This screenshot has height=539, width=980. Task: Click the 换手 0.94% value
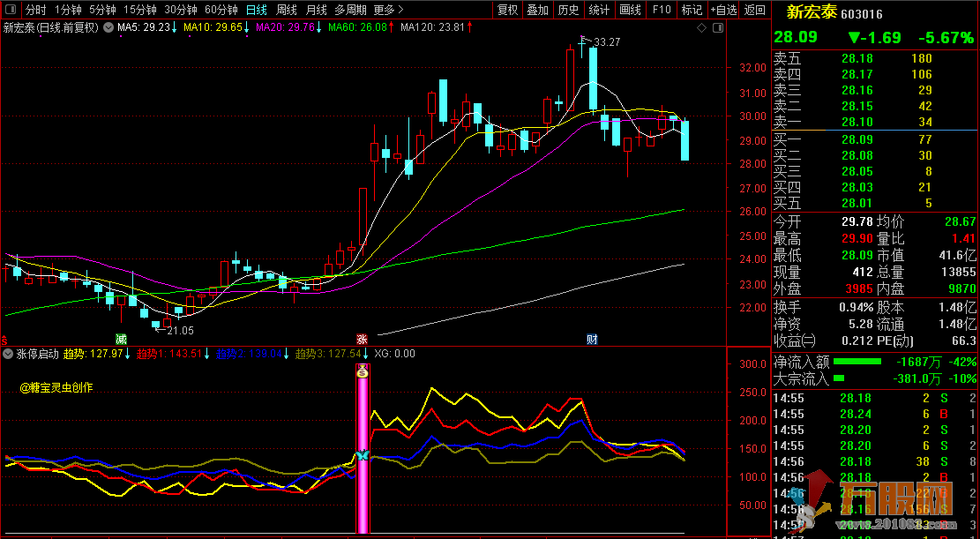(855, 307)
